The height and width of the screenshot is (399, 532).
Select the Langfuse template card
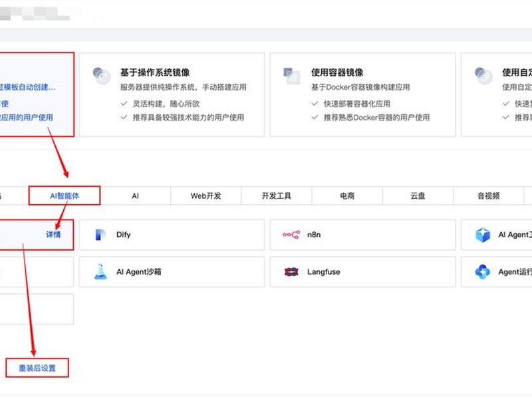(362, 272)
